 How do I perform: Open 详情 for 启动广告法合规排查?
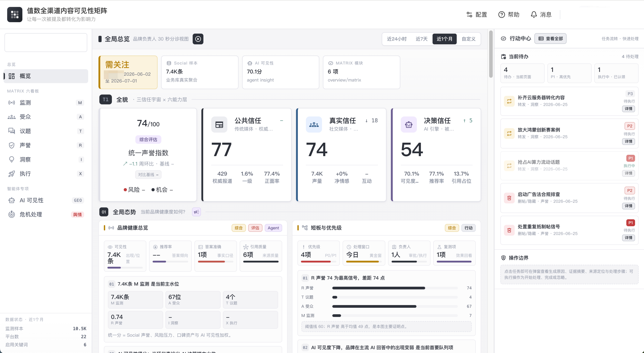pyautogui.click(x=628, y=206)
